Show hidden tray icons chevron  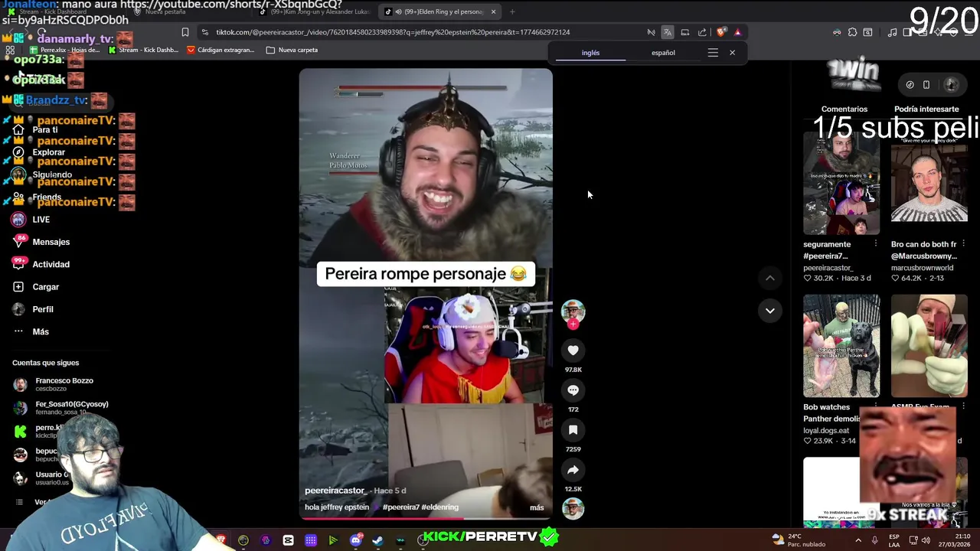pos(857,540)
